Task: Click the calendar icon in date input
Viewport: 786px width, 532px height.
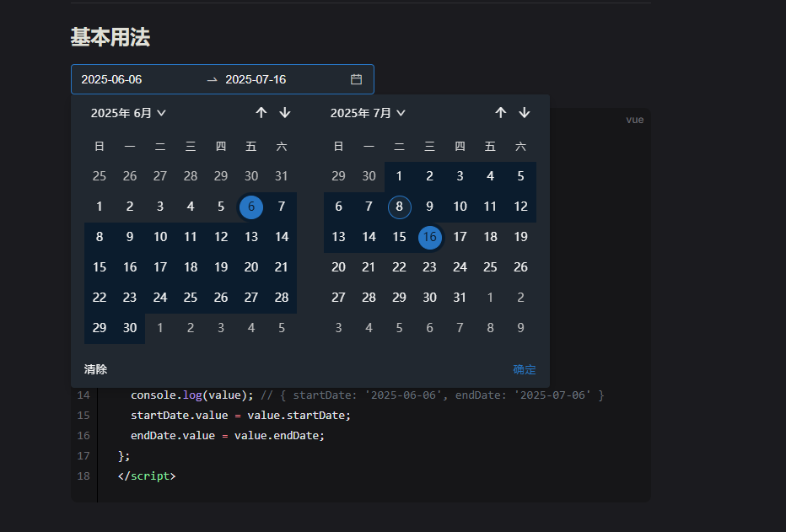Action: tap(356, 79)
